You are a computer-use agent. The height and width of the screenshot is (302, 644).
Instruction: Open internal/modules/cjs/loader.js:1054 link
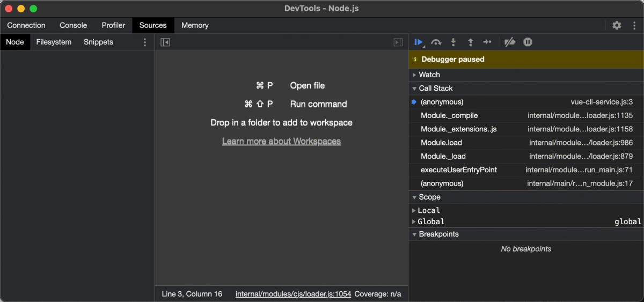[293, 294]
